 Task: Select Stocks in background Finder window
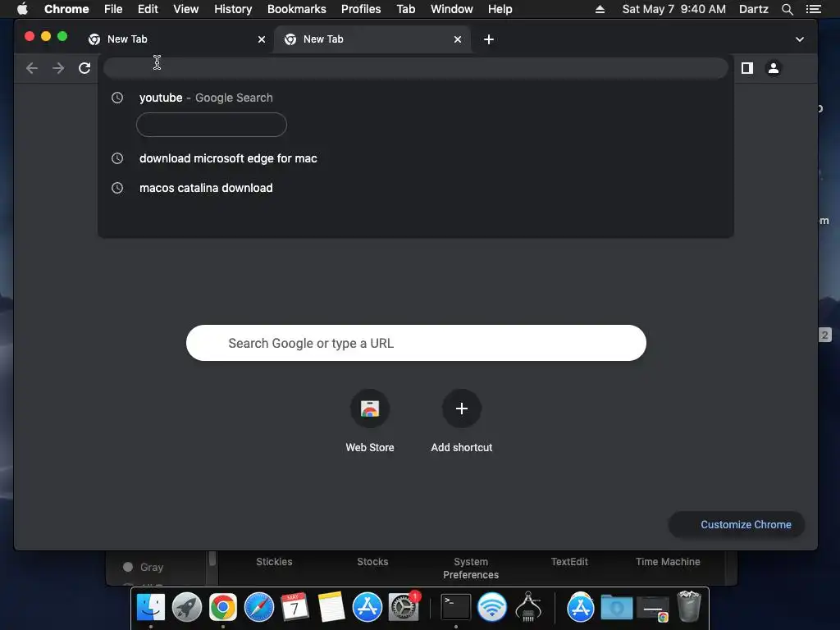tap(372, 561)
